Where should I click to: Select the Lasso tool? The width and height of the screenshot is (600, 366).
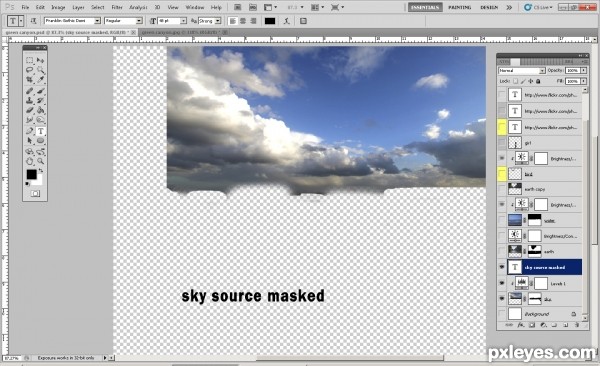tap(30, 70)
